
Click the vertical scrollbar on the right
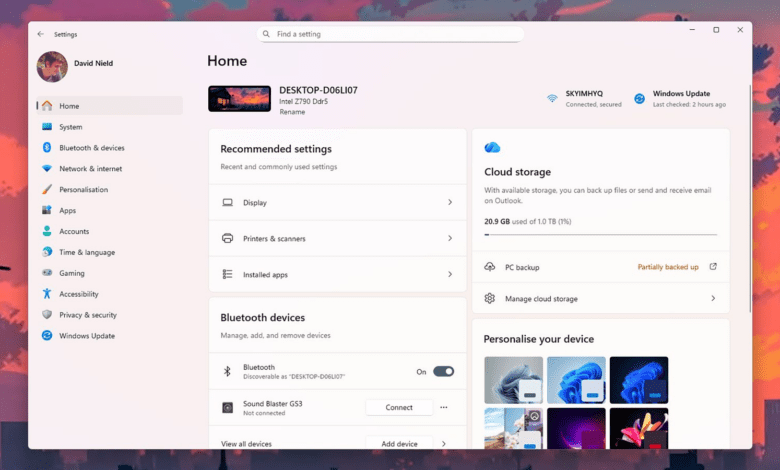click(x=750, y=199)
